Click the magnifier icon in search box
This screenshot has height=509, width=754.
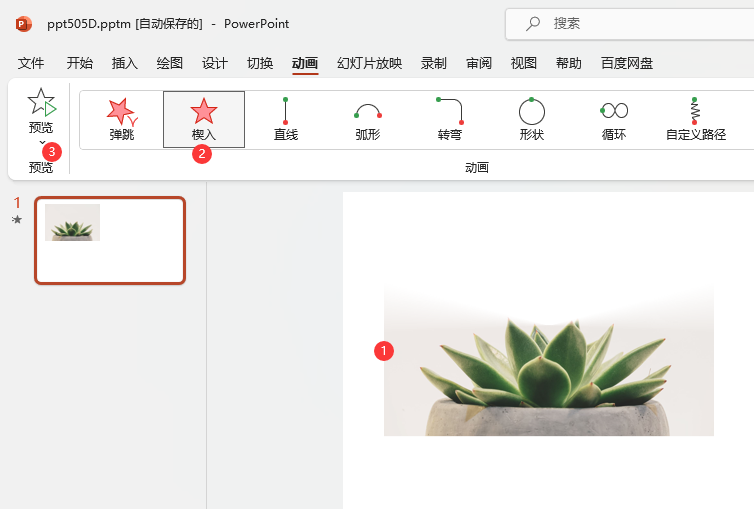pos(533,23)
